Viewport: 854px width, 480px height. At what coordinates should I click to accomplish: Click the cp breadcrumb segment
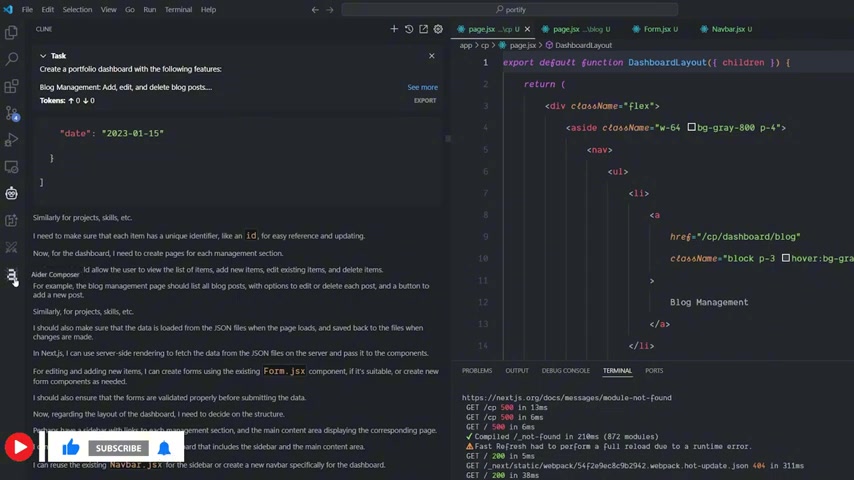tap(484, 45)
